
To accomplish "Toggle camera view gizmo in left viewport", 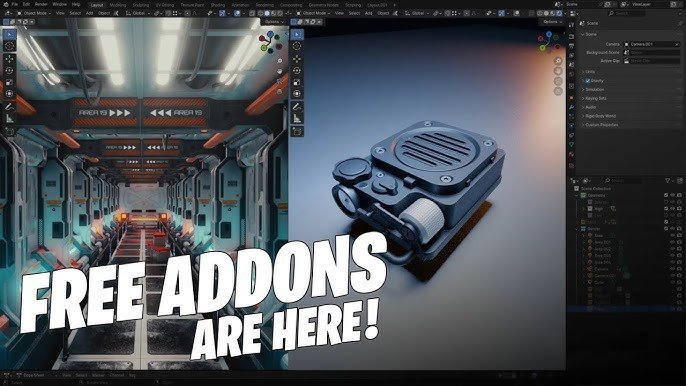I will point(280,81).
